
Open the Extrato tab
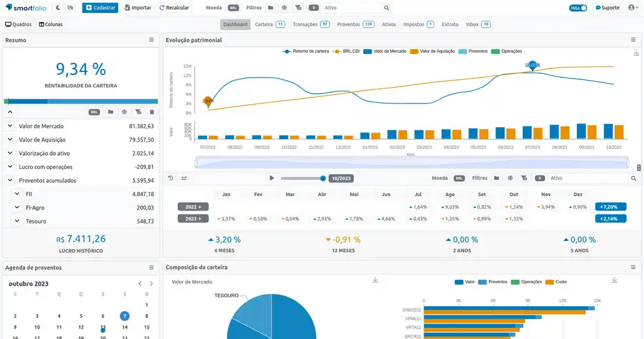(x=450, y=24)
